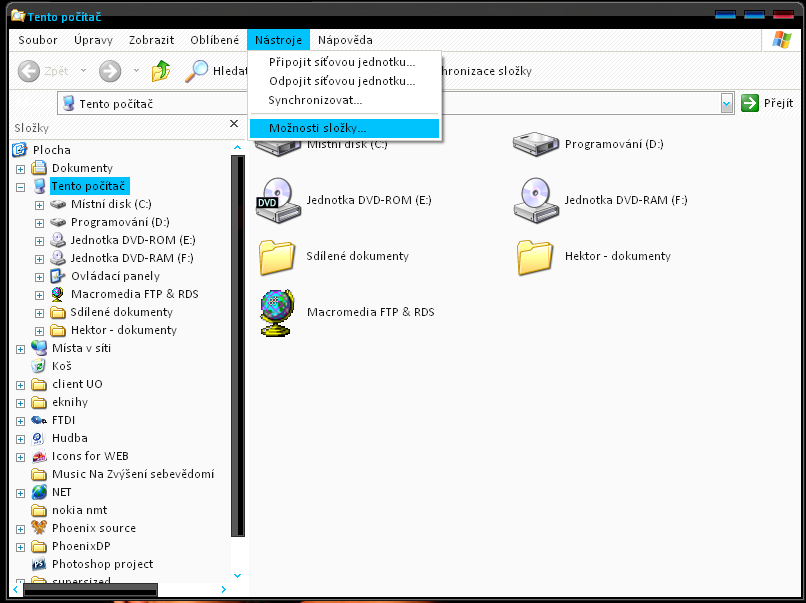
Task: Open Jednotka DVD-ROM (E:) icon in main pane
Action: 278,200
